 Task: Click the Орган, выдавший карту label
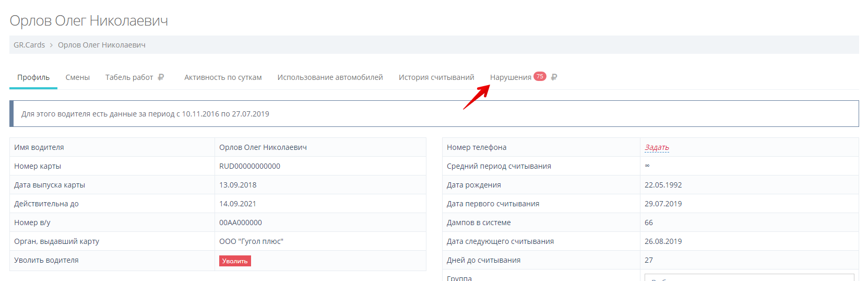coord(56,241)
